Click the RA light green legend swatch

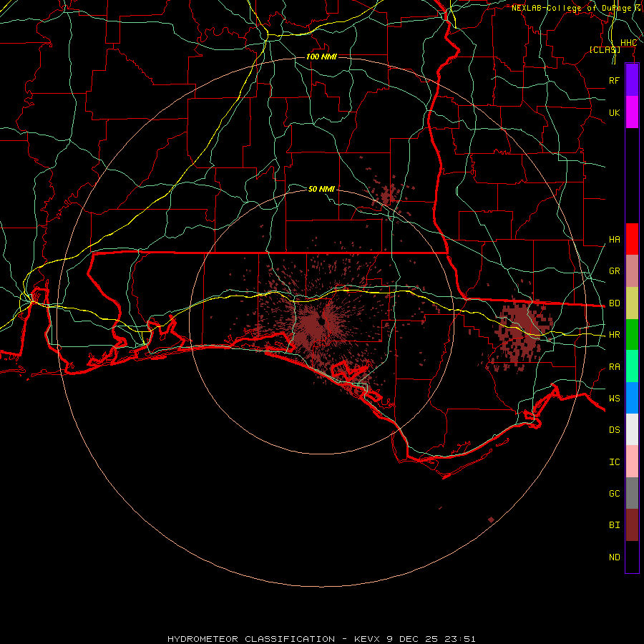tap(632, 366)
